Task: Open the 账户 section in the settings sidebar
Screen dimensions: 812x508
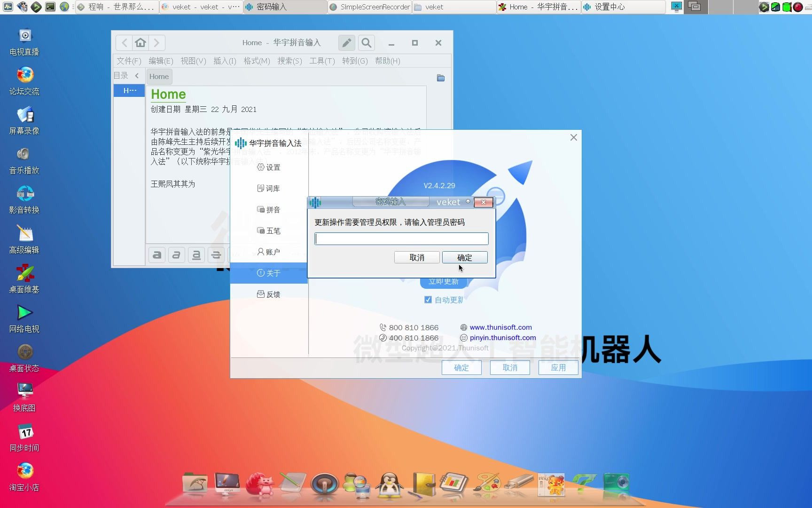Action: point(269,252)
